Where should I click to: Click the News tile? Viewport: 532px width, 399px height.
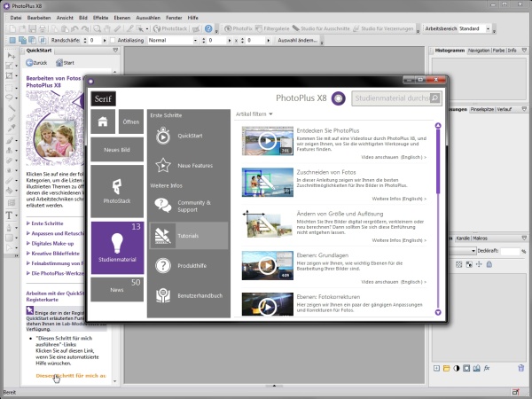[x=117, y=289]
